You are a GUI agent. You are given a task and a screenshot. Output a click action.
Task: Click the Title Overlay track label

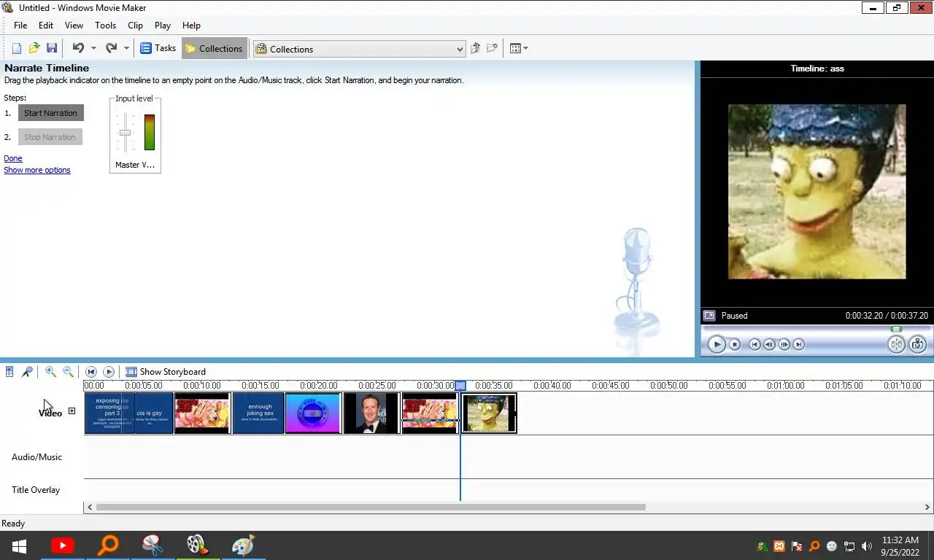(x=36, y=490)
